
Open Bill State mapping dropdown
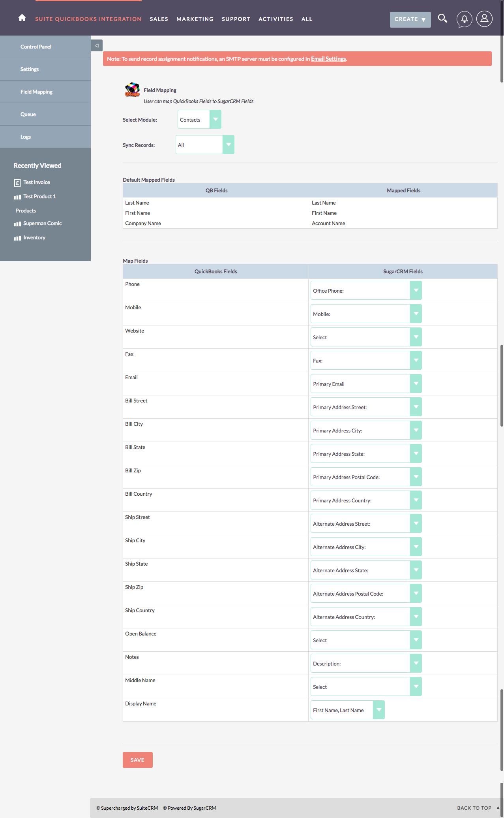point(366,453)
